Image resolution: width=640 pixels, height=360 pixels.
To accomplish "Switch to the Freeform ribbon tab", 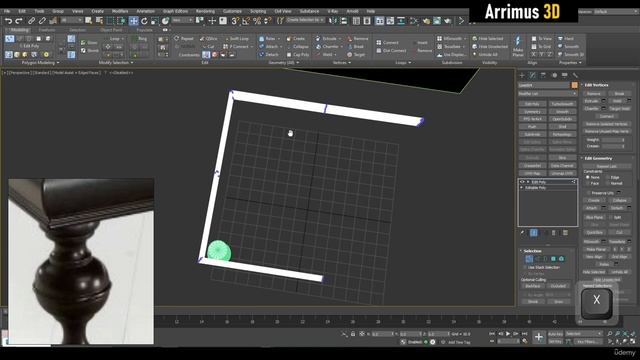I will 47,30.
